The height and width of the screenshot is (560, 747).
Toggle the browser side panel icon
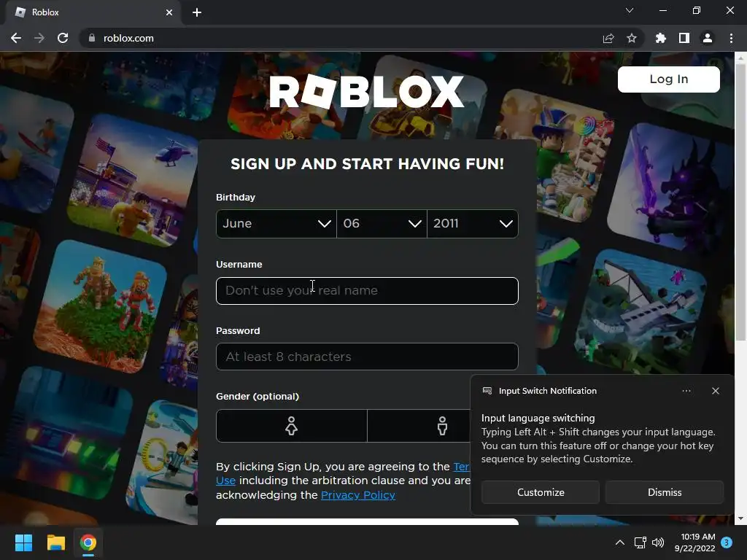(x=684, y=38)
